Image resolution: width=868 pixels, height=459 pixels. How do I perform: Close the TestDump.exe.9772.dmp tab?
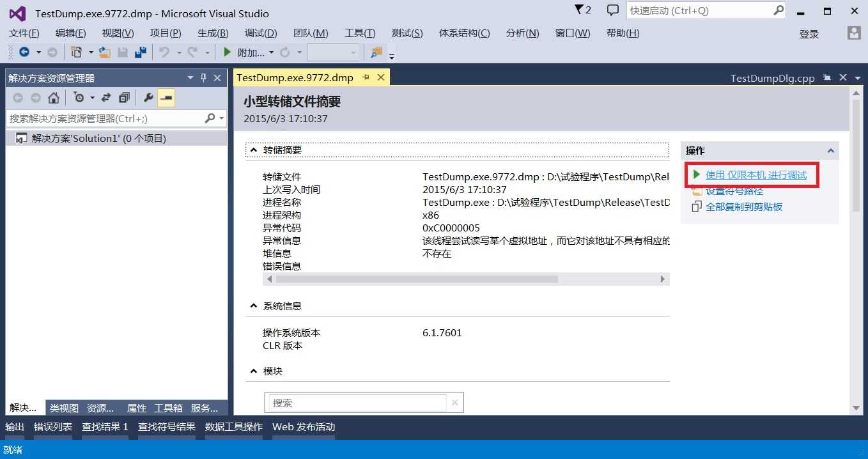click(x=381, y=77)
